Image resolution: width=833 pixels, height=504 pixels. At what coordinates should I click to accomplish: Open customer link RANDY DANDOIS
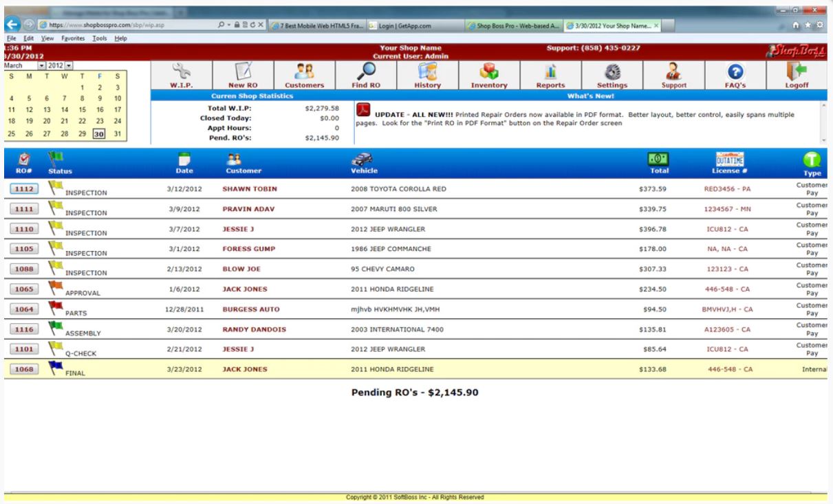255,329
